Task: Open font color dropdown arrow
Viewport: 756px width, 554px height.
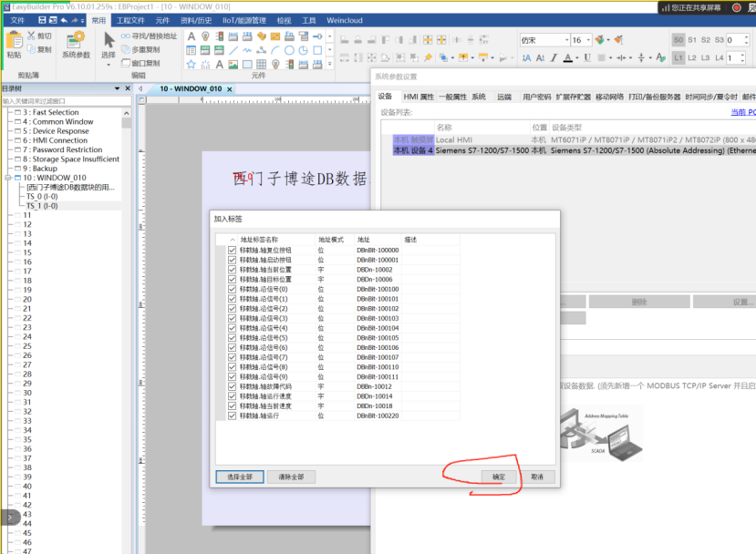Action: click(577, 58)
